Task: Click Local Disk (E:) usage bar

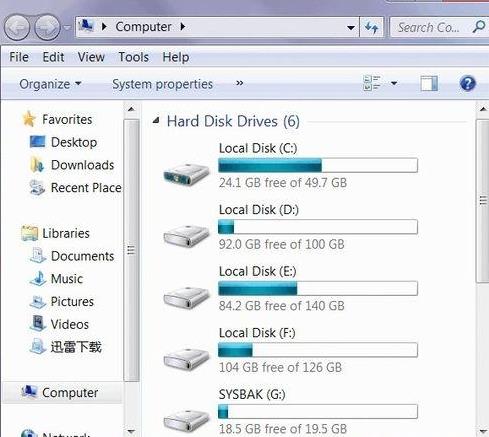Action: [x=318, y=288]
